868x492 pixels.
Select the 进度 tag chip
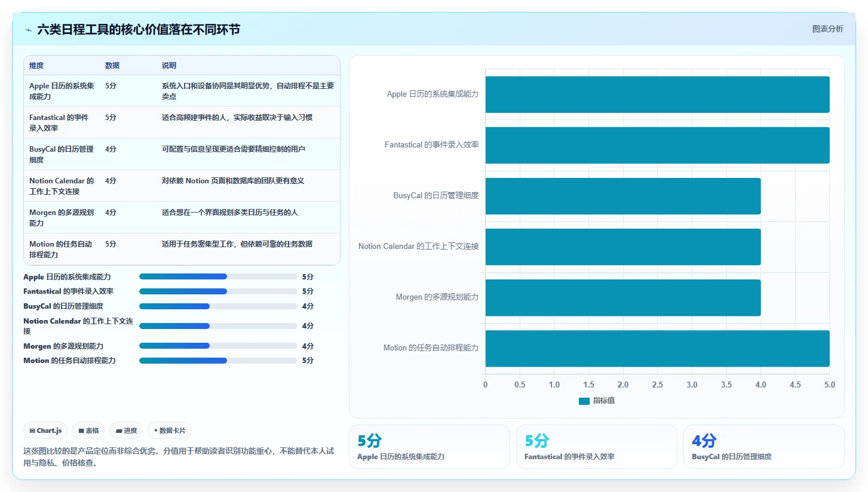point(126,430)
